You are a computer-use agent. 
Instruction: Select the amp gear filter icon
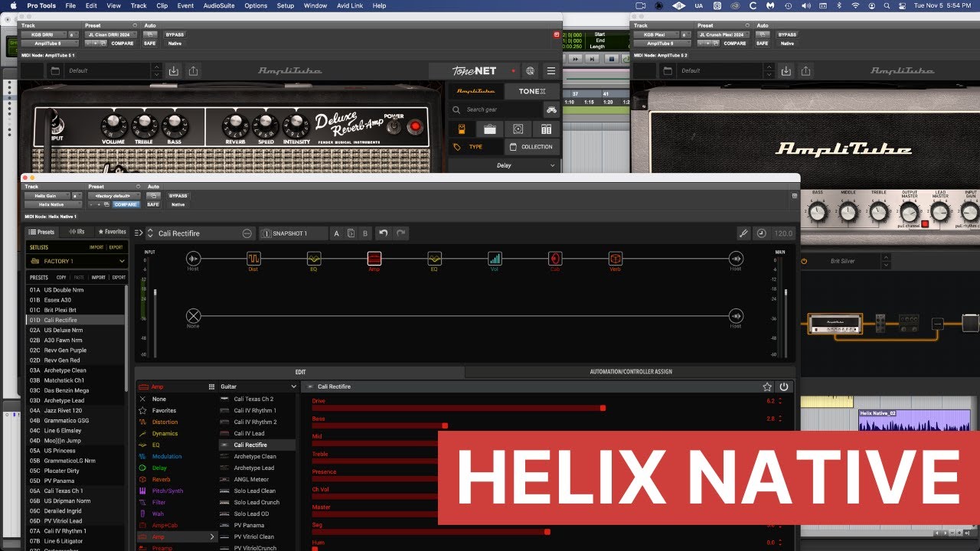(x=490, y=129)
